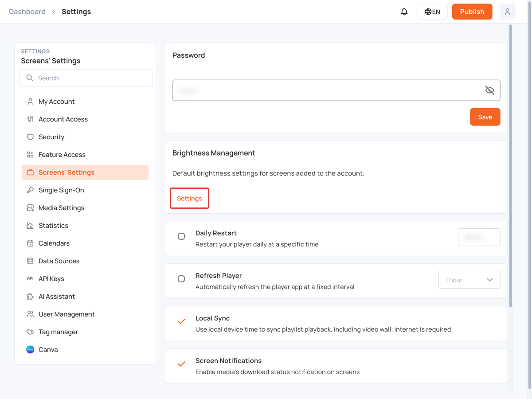Go to API Keys
532x399 pixels.
85,279
